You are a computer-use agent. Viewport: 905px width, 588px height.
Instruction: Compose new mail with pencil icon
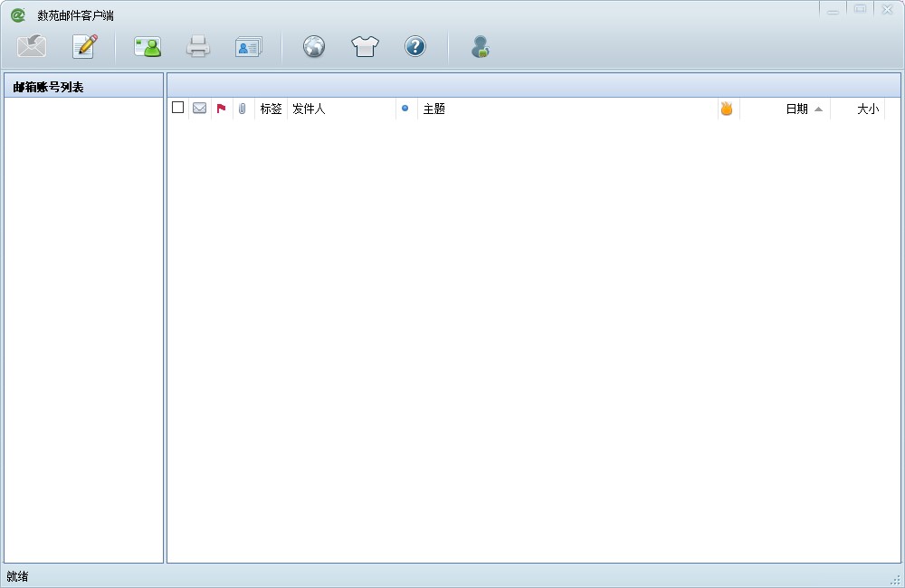(x=85, y=46)
